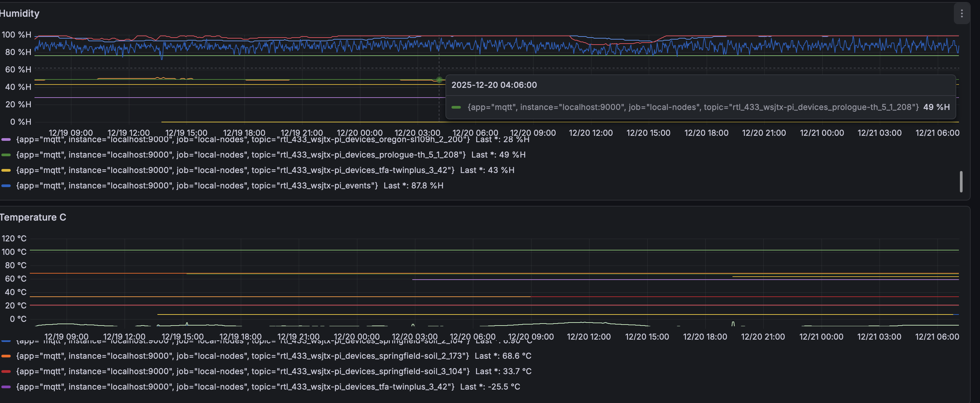Click the Humidity legend scrollbar thumb
The width and height of the screenshot is (980, 403).
pyautogui.click(x=961, y=182)
